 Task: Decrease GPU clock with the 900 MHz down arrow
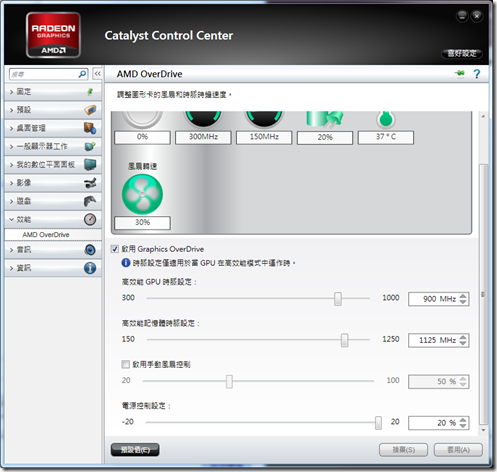tap(463, 302)
